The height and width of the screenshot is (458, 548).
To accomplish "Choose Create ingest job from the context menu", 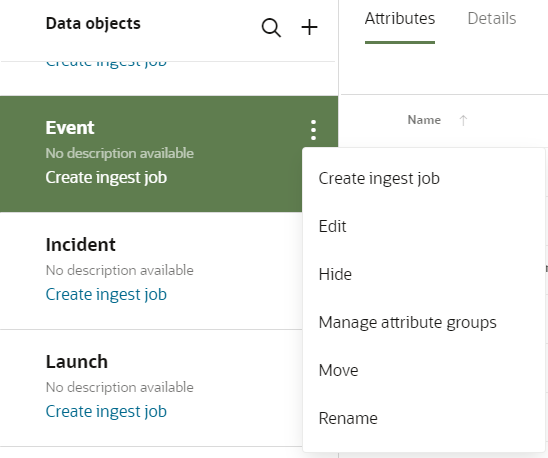I will click(379, 179).
